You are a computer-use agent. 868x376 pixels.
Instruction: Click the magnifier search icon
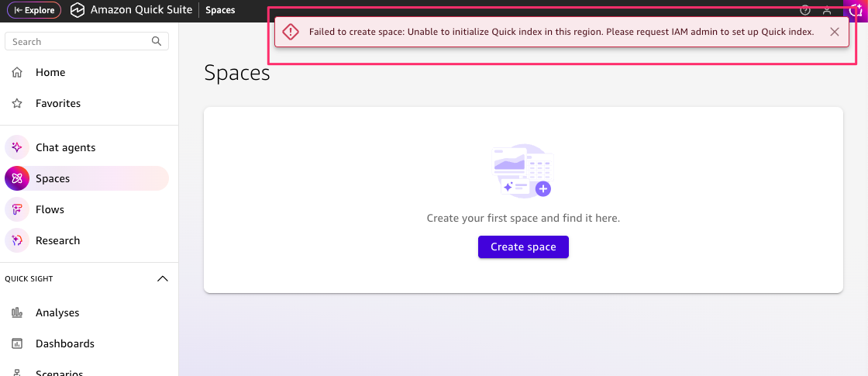157,41
